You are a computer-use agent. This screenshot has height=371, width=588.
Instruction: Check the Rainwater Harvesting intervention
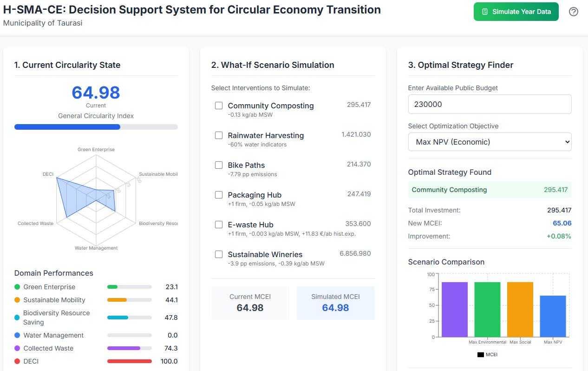[219, 135]
